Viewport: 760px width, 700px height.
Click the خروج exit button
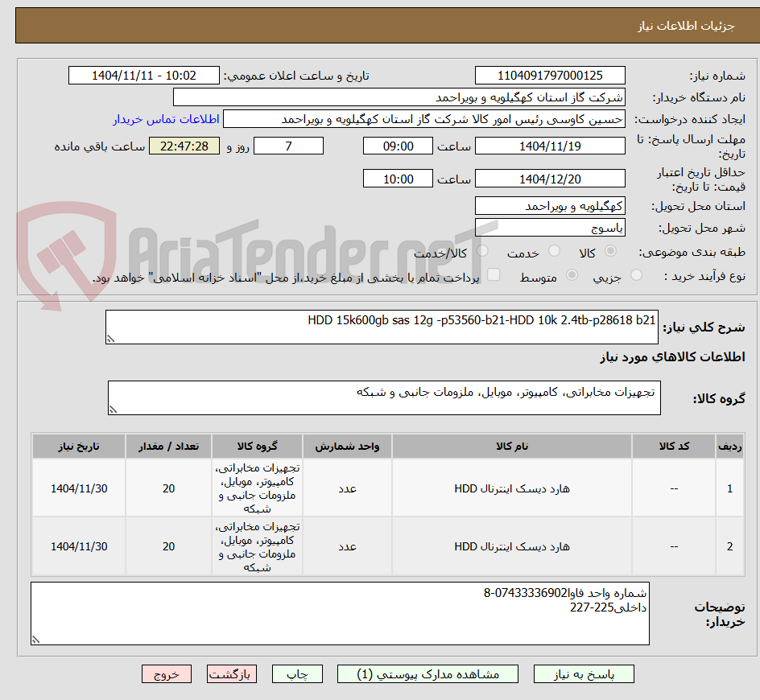coord(166,673)
